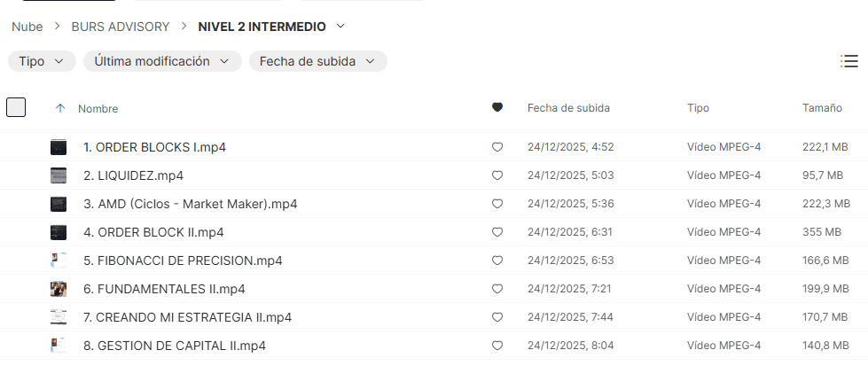This screenshot has height=389, width=868.
Task: Toggle the heart on 4. ORDER BLOCK II.mp4
Action: click(497, 232)
